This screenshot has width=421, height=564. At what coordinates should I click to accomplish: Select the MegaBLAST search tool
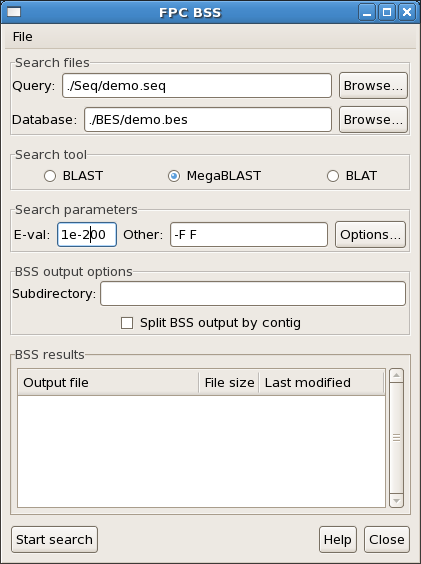(214, 176)
